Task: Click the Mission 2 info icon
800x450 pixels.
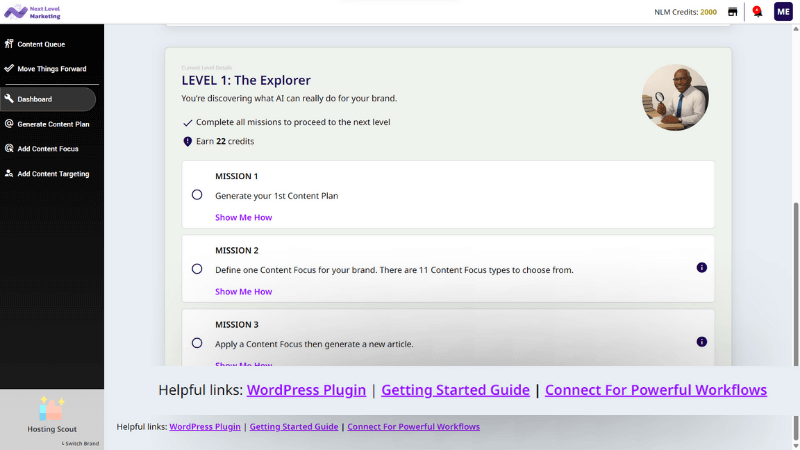Action: [701, 268]
